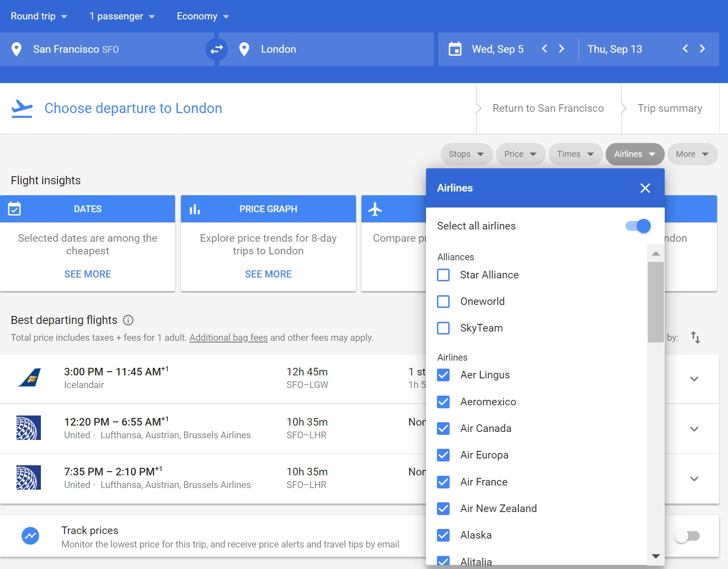Open the 1 passenger dropdown

pyautogui.click(x=122, y=16)
